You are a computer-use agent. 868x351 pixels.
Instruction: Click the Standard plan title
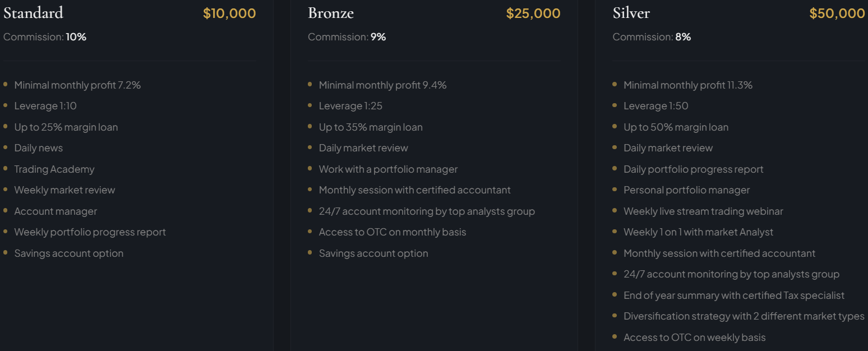pos(33,13)
